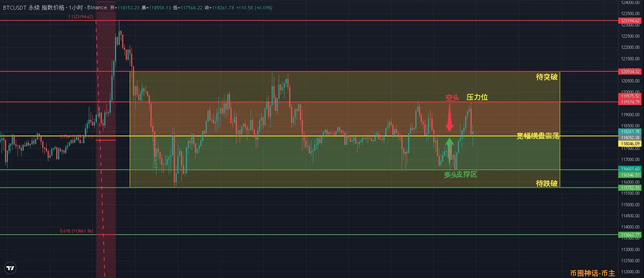644x278 pixels.
Task: Click the 1小时 interval label in header
Action: tap(75, 8)
